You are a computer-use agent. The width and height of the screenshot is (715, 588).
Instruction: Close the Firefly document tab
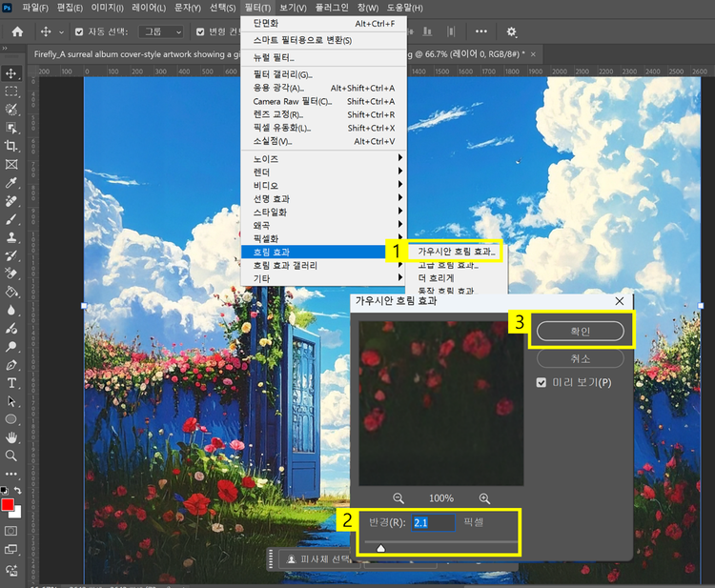[533, 54]
